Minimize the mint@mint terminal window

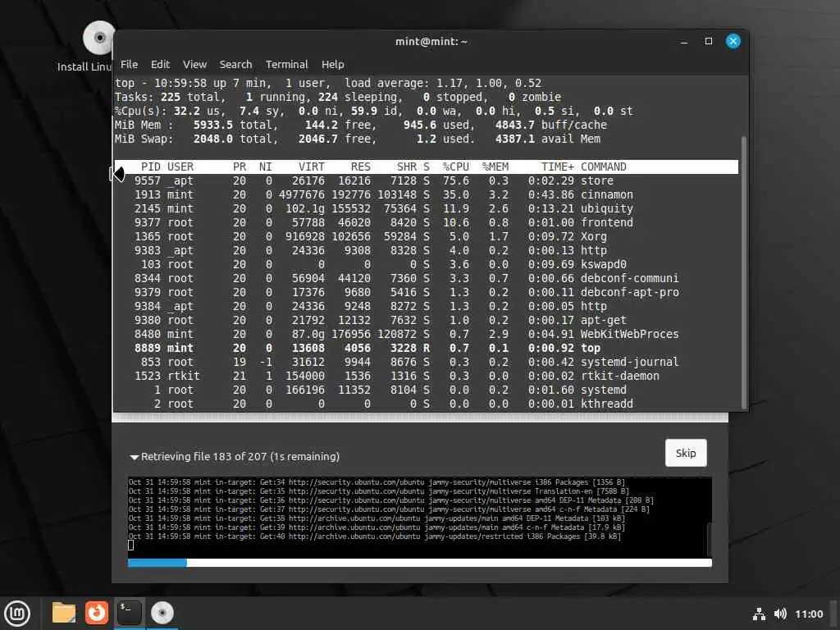(x=683, y=42)
